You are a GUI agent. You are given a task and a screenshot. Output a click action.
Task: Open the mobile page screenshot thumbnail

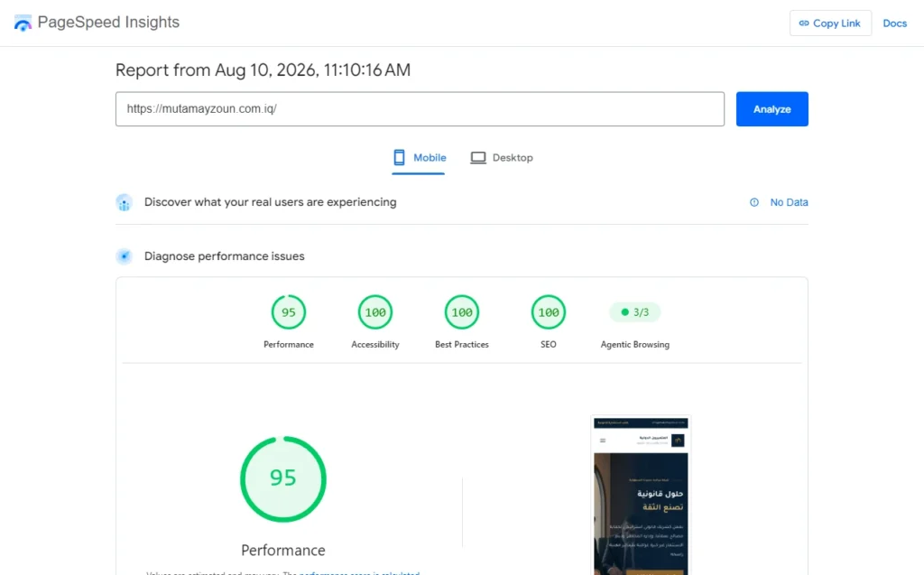pos(641,496)
